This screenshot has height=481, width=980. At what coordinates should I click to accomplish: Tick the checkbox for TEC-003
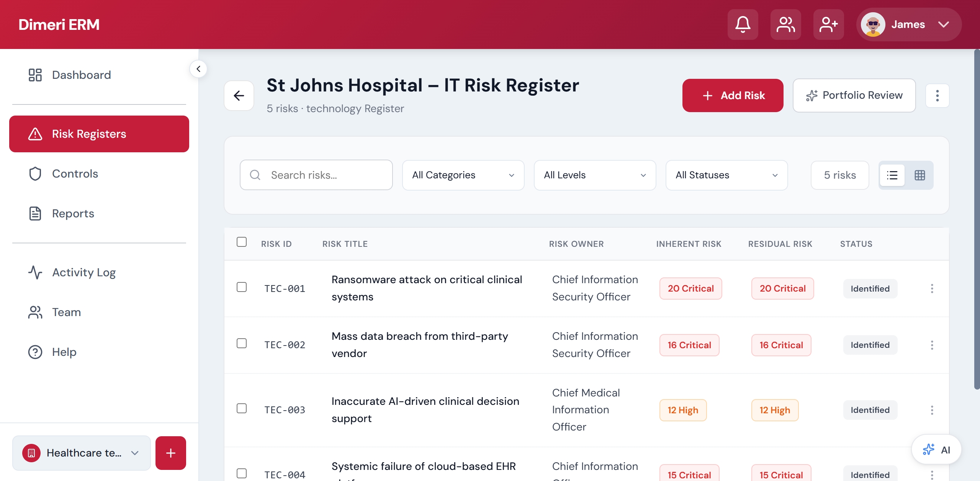242,408
